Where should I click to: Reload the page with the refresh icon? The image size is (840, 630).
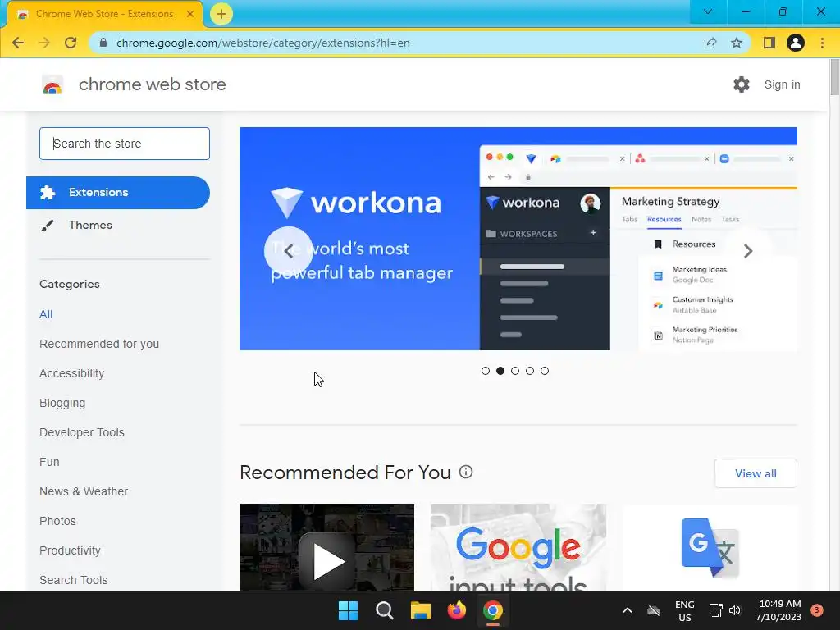(x=71, y=43)
